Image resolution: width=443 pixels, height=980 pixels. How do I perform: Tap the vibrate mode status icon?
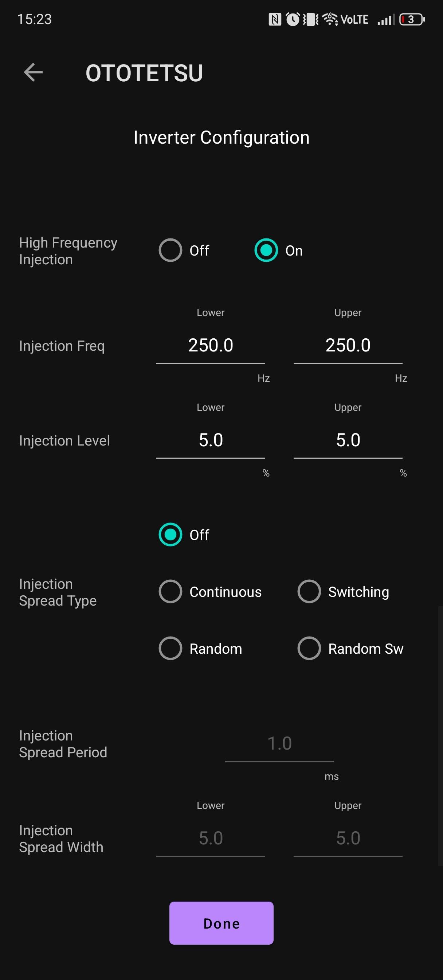(x=311, y=19)
